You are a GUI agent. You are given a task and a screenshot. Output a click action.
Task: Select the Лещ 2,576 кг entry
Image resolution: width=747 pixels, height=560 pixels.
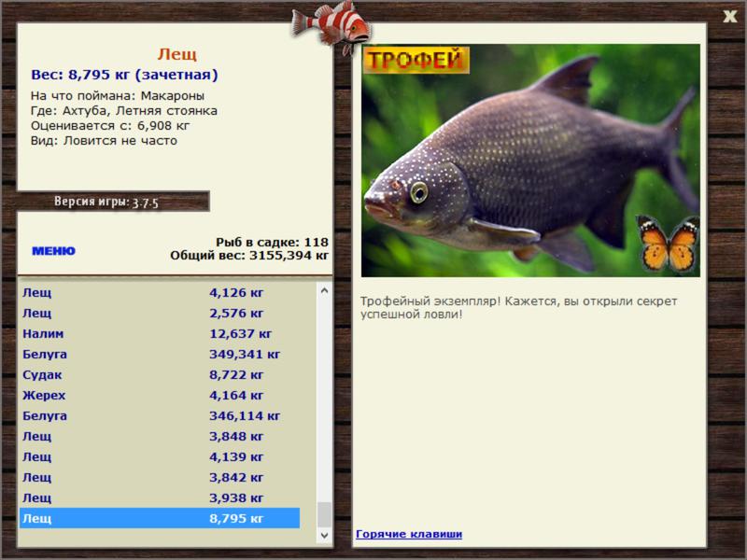pyautogui.click(x=160, y=314)
